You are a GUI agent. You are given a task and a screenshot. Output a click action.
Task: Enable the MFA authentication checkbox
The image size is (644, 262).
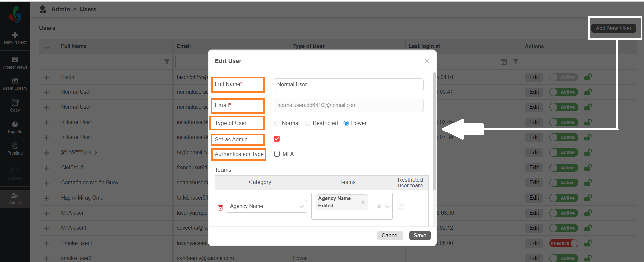pos(277,154)
